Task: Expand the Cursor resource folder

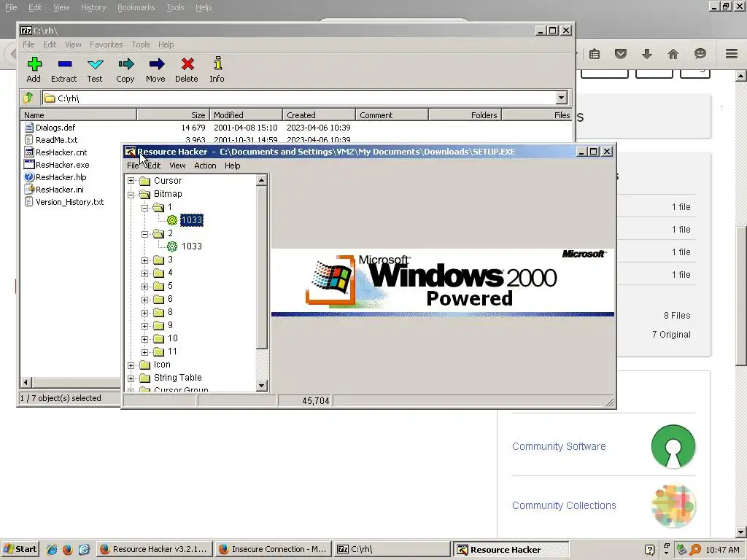Action: click(x=131, y=181)
